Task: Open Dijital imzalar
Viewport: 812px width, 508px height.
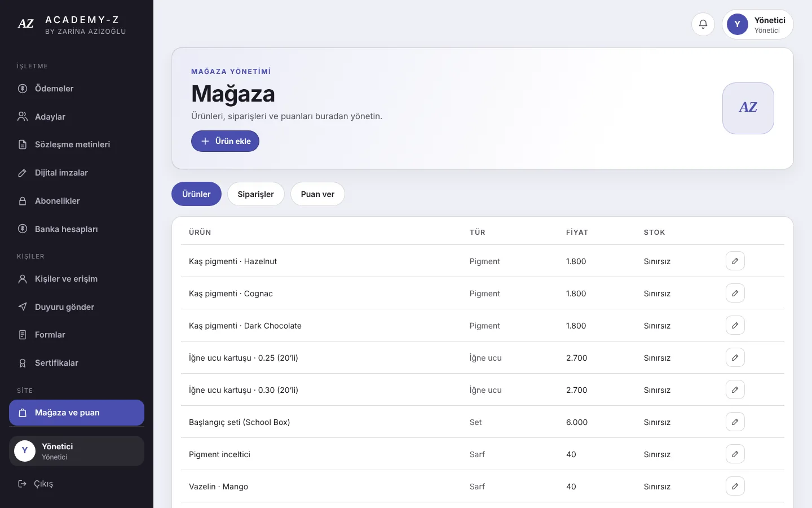Action: pos(77,173)
